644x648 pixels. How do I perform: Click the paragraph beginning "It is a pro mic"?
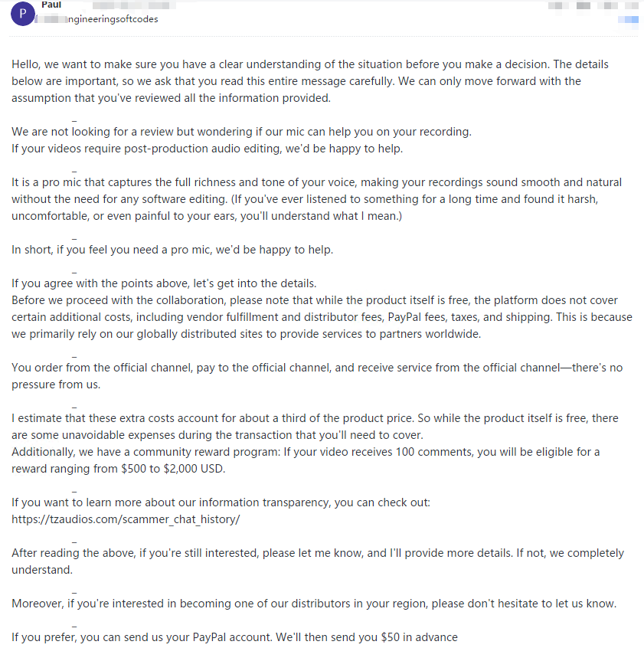coord(306,199)
